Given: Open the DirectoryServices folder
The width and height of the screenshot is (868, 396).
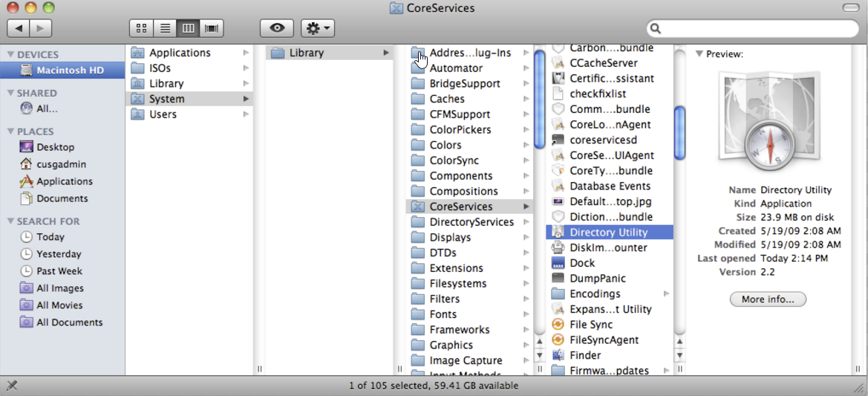Looking at the screenshot, I should point(469,222).
